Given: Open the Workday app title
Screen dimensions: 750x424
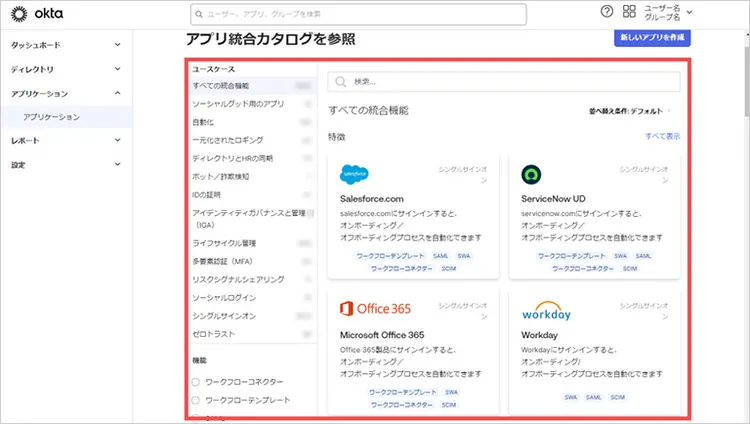Looking at the screenshot, I should point(539,335).
